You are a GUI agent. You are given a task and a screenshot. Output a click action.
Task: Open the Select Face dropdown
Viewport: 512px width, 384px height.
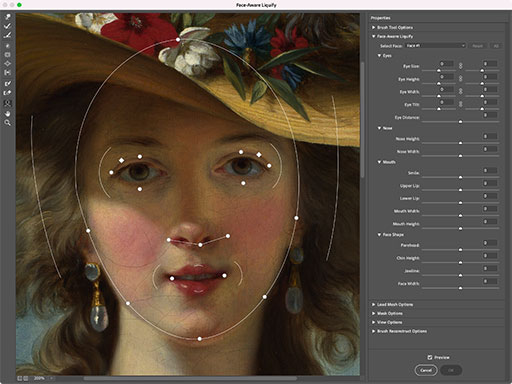click(x=435, y=46)
